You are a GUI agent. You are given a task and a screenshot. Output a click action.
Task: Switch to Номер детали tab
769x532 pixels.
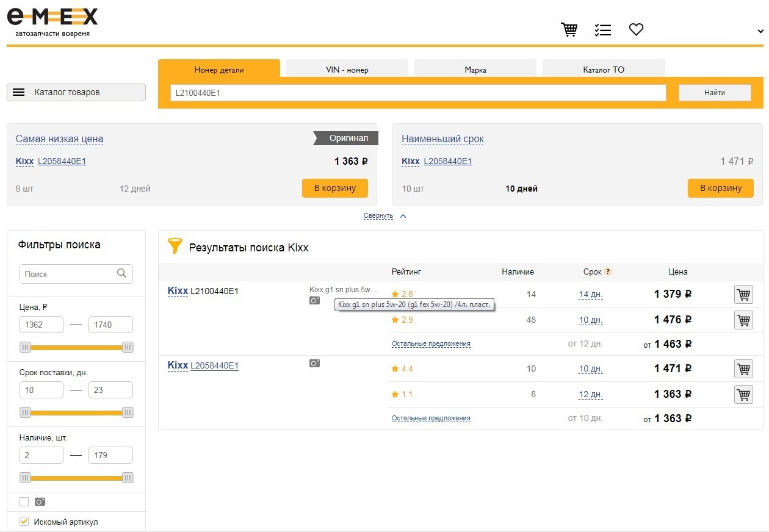219,70
